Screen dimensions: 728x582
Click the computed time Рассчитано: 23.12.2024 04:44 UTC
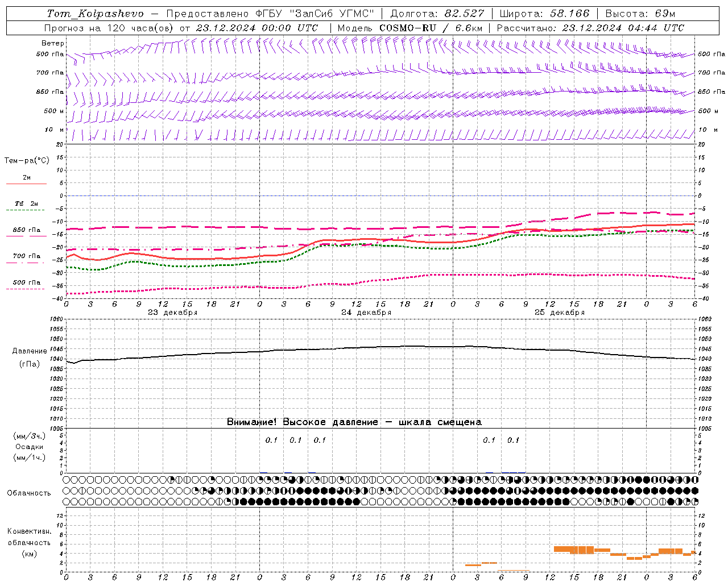(590, 28)
